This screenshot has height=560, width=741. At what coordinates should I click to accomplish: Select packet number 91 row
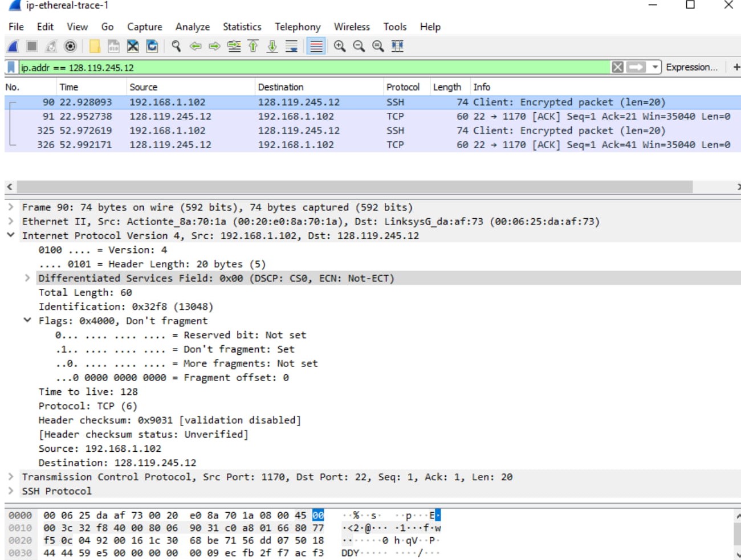[x=373, y=116]
